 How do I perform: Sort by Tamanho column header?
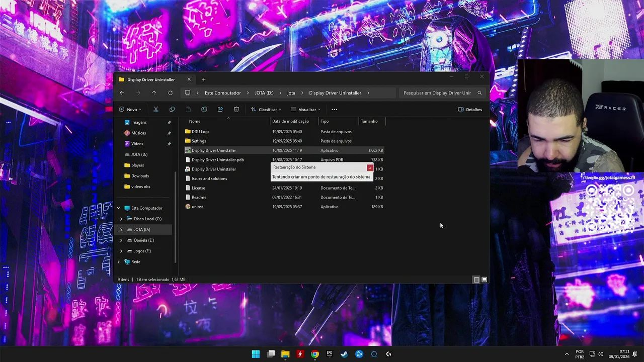pyautogui.click(x=369, y=121)
